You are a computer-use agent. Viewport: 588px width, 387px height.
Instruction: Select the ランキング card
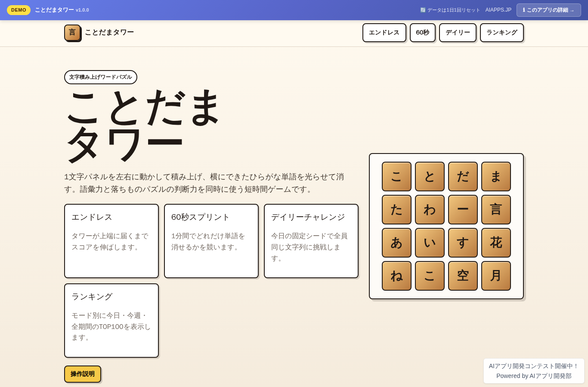111,320
